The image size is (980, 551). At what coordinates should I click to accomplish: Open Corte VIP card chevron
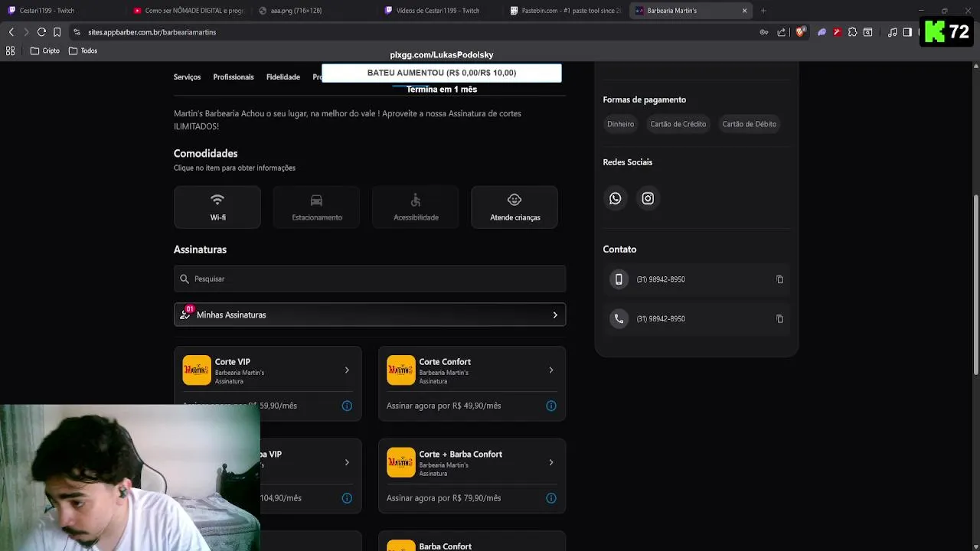(347, 370)
